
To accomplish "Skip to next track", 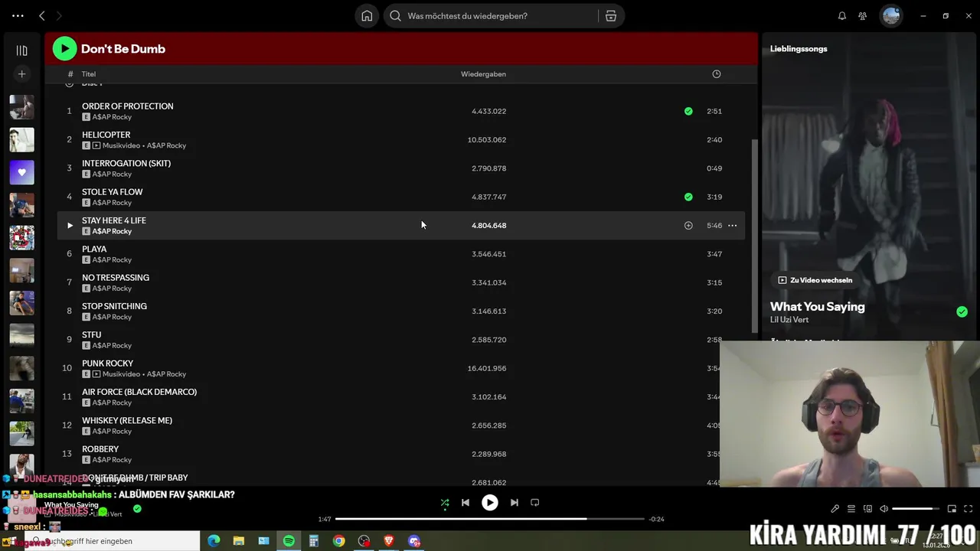I will pyautogui.click(x=514, y=503).
